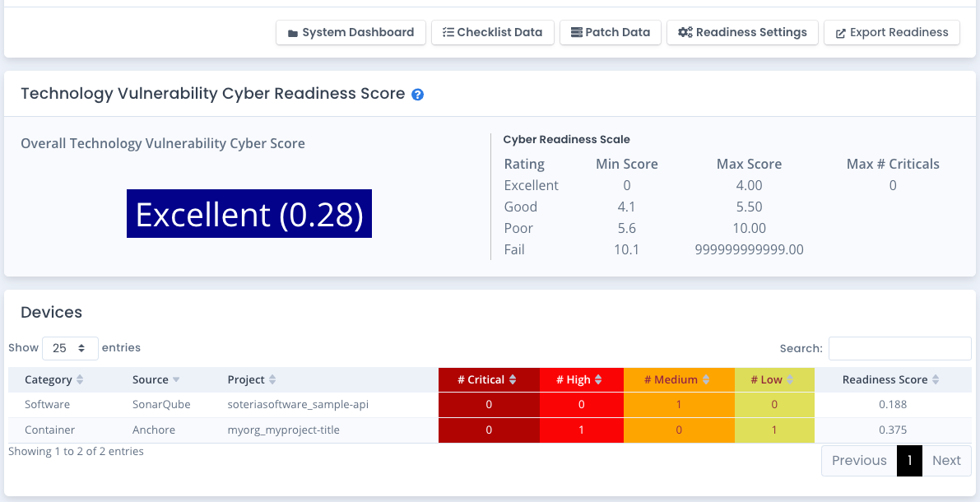
Task: Click the Software category cell
Action: [x=48, y=404]
